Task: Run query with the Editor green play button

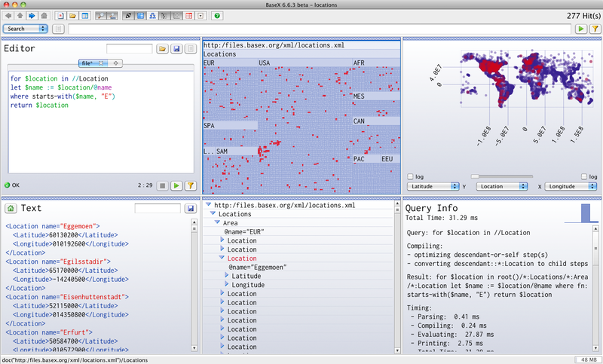Action: tap(176, 185)
